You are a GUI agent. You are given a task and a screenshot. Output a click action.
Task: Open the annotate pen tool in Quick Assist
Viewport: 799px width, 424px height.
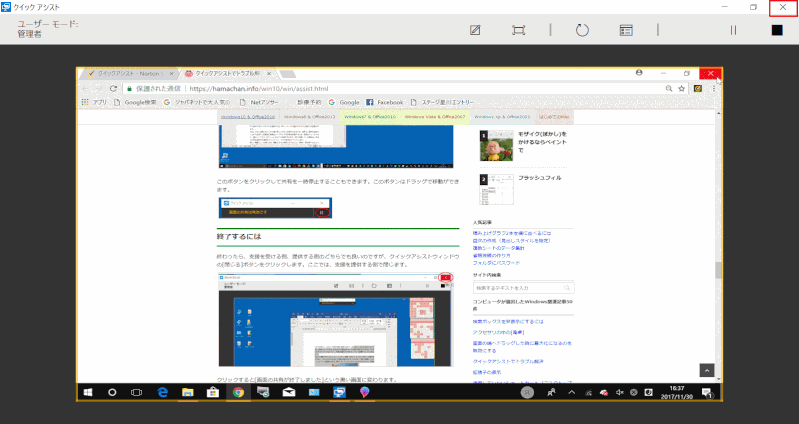pyautogui.click(x=475, y=30)
